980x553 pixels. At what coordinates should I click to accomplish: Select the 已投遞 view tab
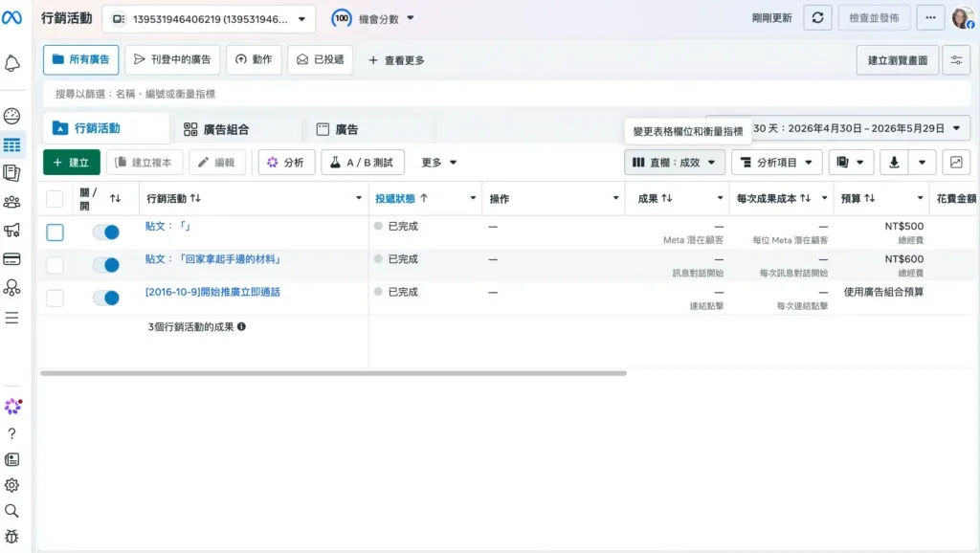(x=320, y=60)
